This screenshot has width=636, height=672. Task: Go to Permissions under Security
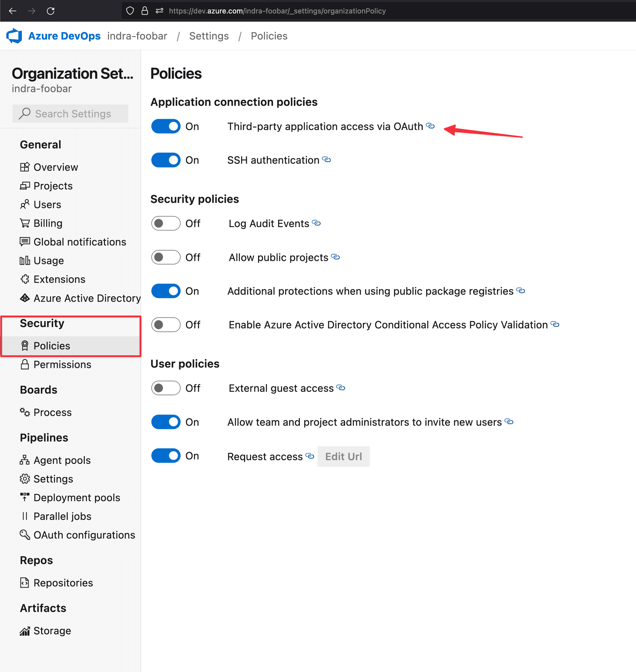pos(70,364)
